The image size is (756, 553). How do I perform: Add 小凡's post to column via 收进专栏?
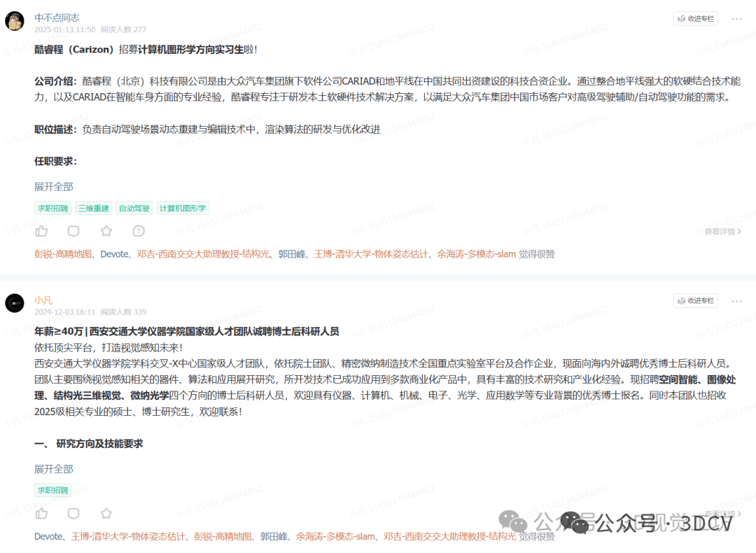[x=696, y=300]
